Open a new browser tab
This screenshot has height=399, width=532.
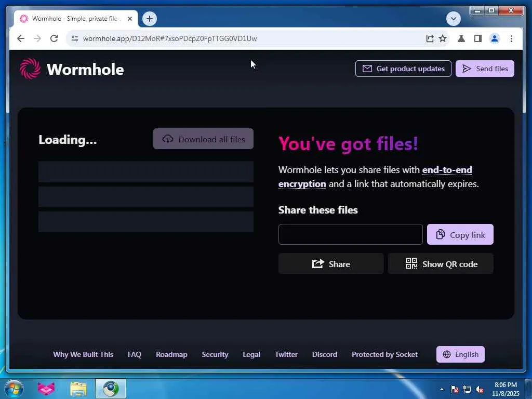149,19
